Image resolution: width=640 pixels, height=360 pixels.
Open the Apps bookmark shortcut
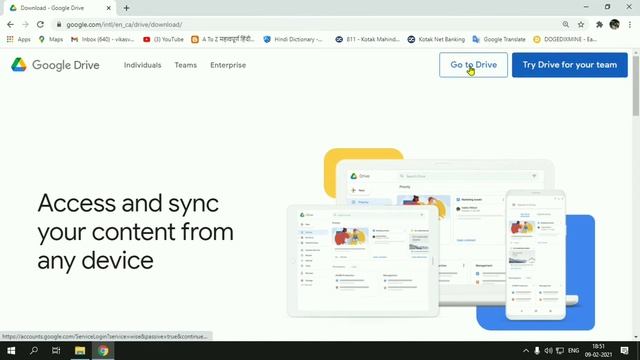[x=19, y=39]
